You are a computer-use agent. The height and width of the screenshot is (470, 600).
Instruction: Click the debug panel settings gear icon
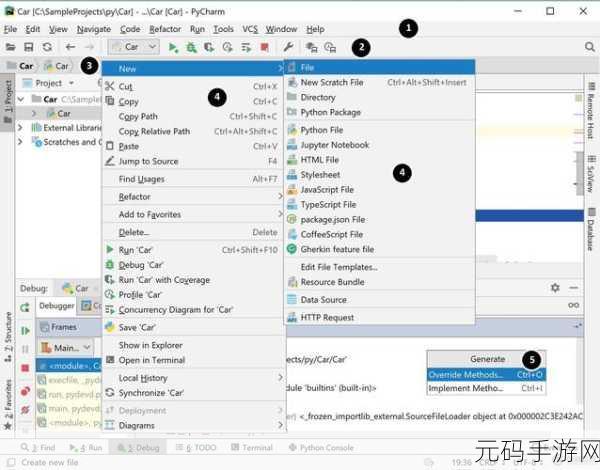(x=555, y=287)
